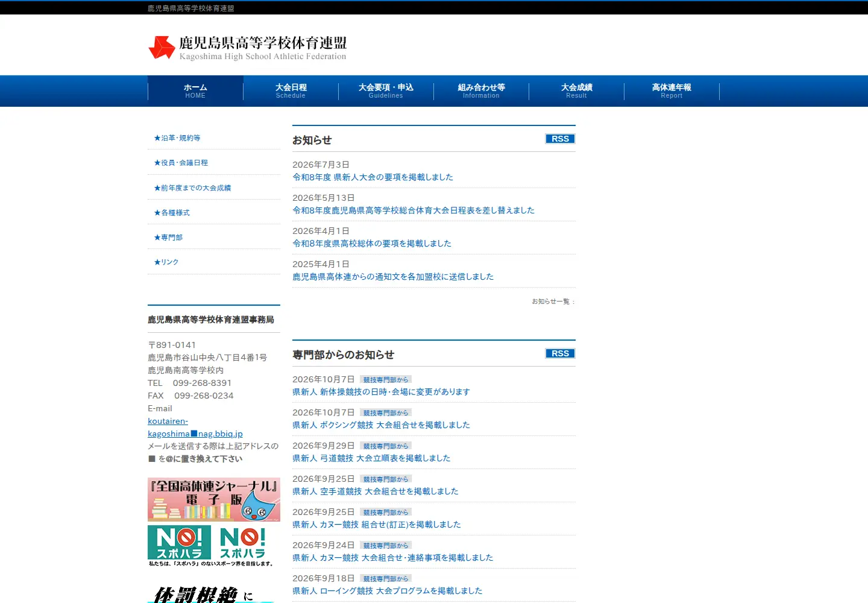
Task: Click the 2026年7月3日 date text
Action: click(321, 165)
